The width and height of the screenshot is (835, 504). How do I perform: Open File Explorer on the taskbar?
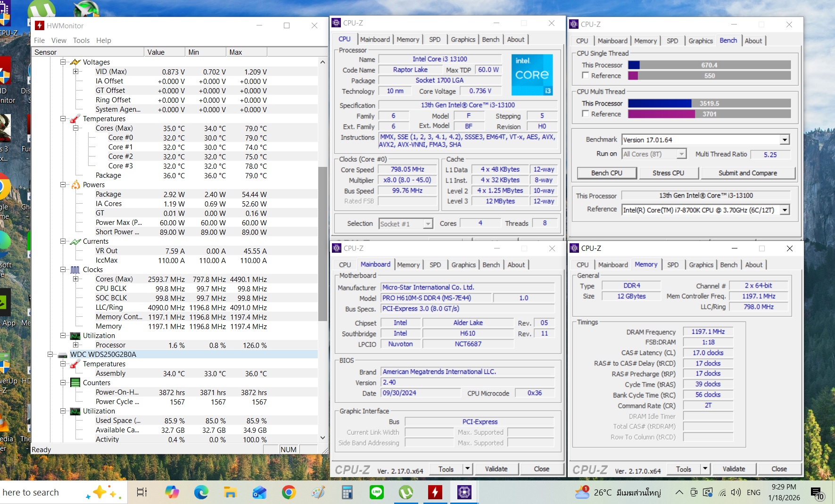click(230, 493)
